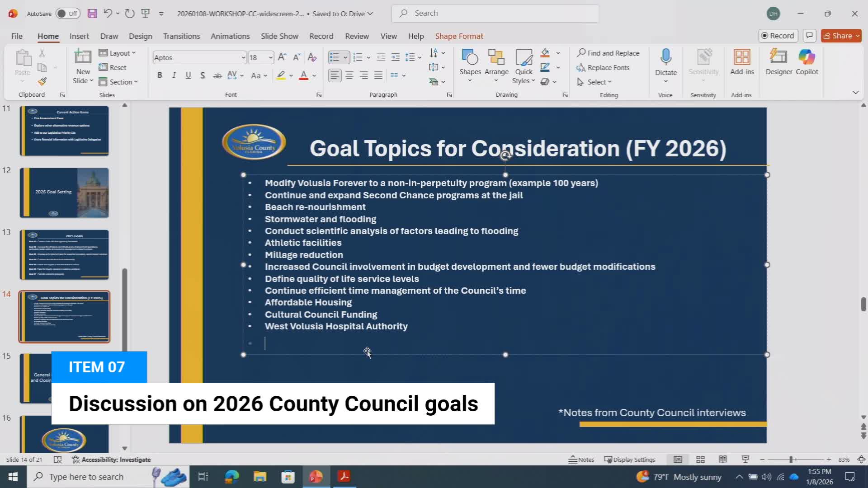Screen dimensions: 868x488
Task: Open the bullet list style dropdown
Action: [345, 57]
